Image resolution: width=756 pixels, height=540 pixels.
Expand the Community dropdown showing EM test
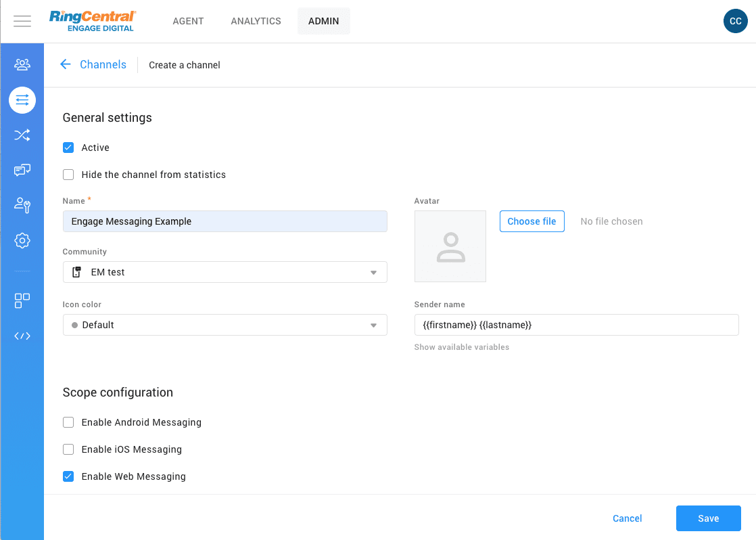click(225, 272)
